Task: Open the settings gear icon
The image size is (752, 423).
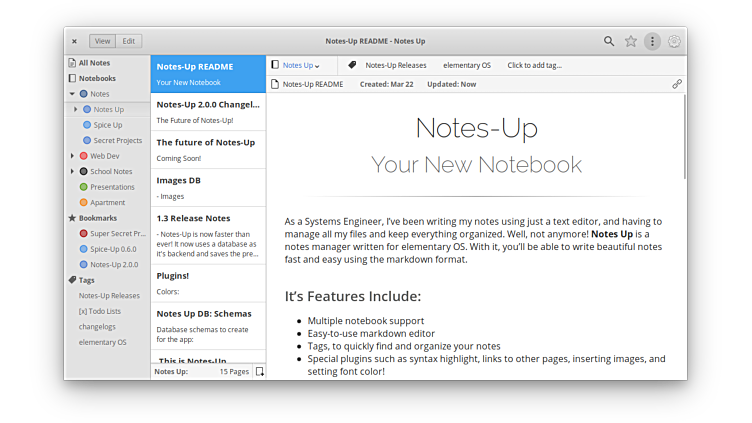Action: pyautogui.click(x=674, y=41)
